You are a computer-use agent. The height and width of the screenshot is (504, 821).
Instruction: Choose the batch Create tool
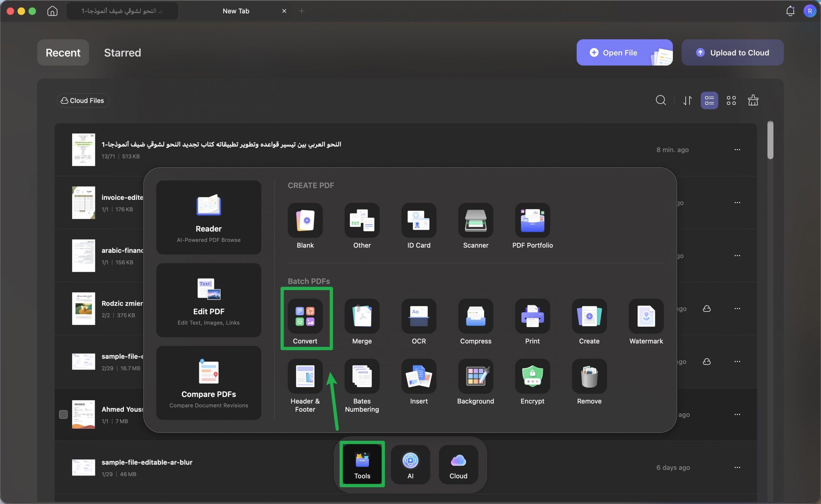click(589, 322)
